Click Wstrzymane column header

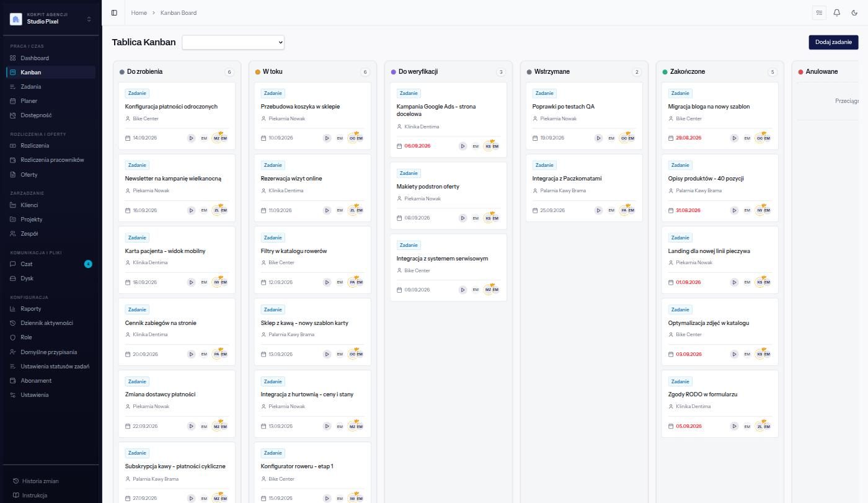click(552, 72)
